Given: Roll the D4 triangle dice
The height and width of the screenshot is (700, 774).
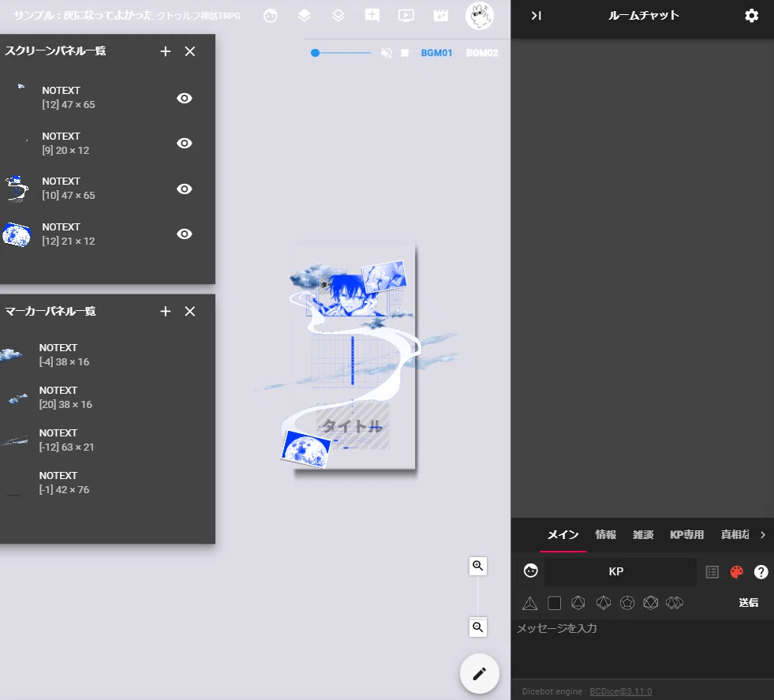Looking at the screenshot, I should [x=529, y=603].
